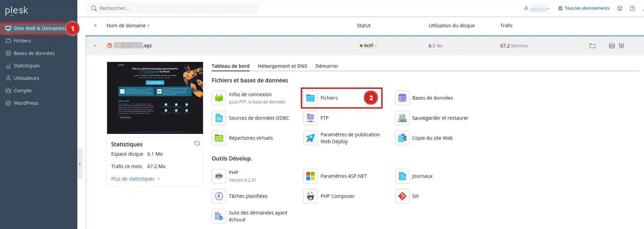Click Utilisation du disque column header

(x=452, y=26)
